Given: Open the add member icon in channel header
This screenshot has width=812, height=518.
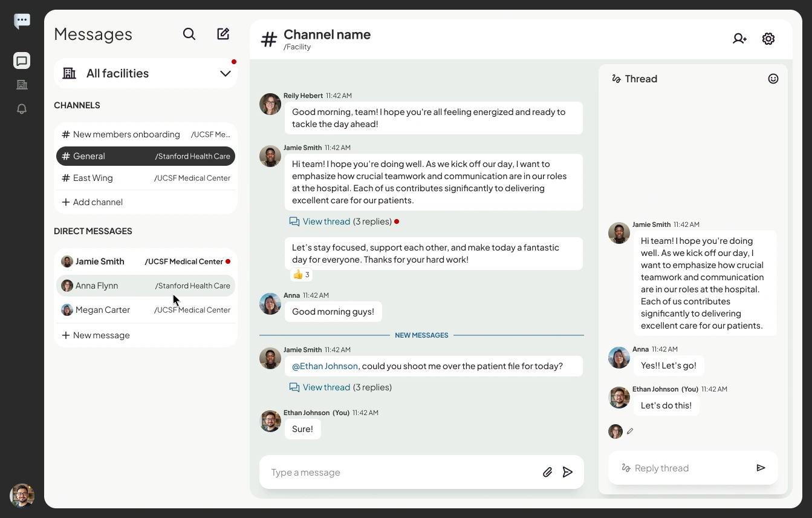Looking at the screenshot, I should [x=739, y=39].
